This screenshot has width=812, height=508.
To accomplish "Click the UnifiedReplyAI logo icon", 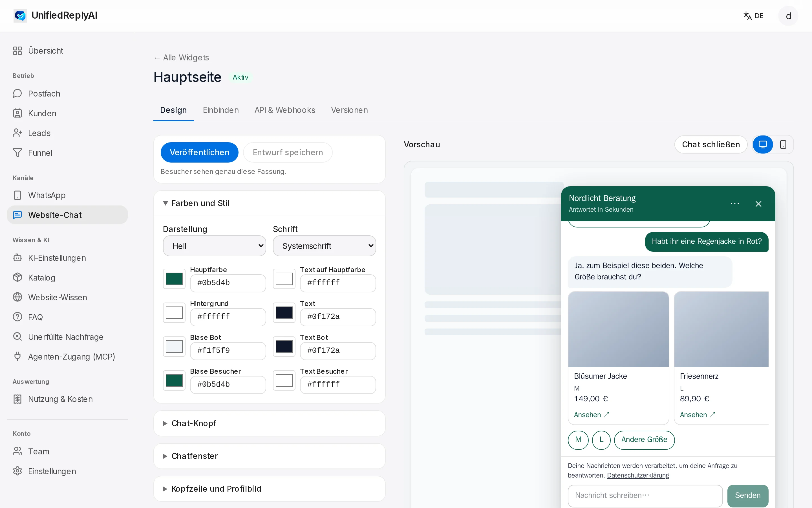I will tap(20, 16).
